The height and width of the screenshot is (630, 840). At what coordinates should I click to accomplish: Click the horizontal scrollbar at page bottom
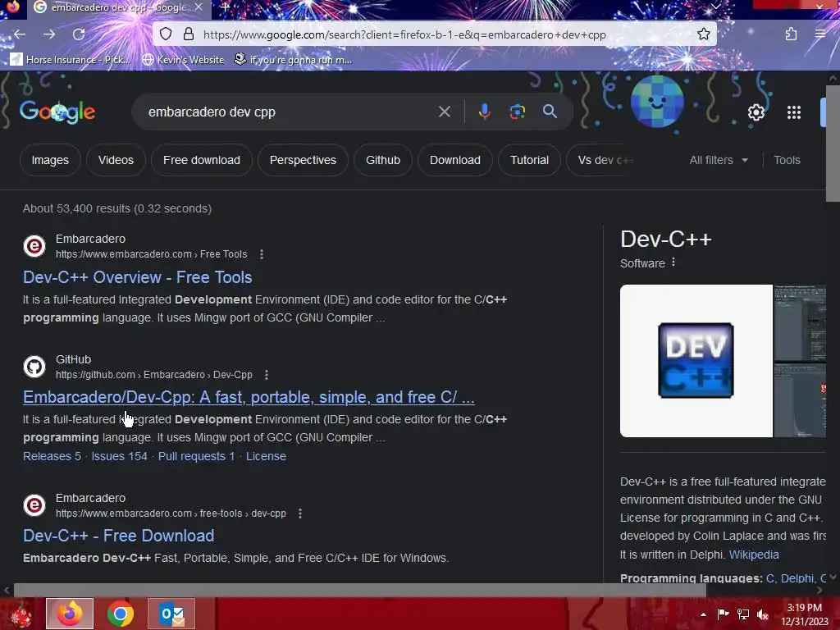(x=359, y=590)
